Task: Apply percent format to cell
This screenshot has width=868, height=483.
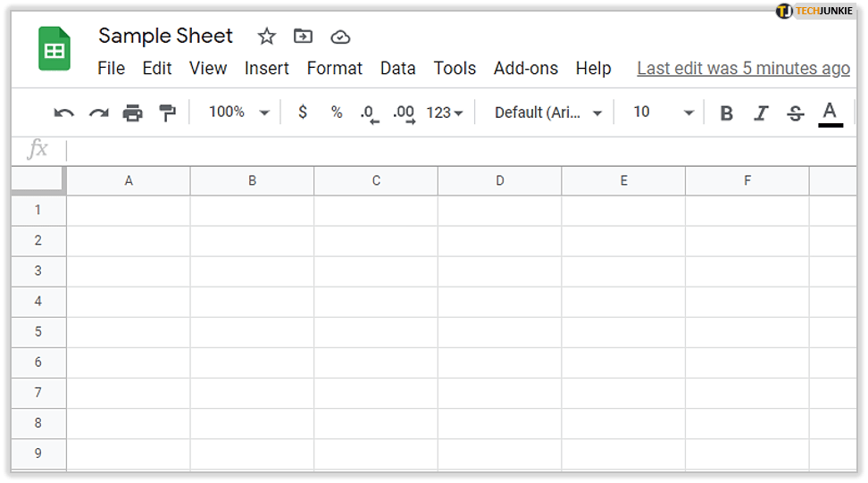Action: (x=337, y=112)
